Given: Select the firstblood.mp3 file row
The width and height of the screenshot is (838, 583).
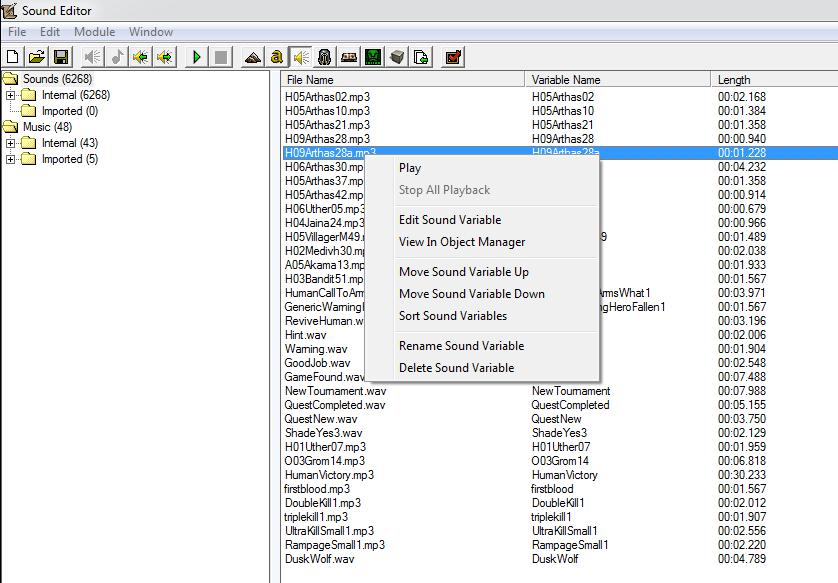Looking at the screenshot, I should click(x=560, y=488).
